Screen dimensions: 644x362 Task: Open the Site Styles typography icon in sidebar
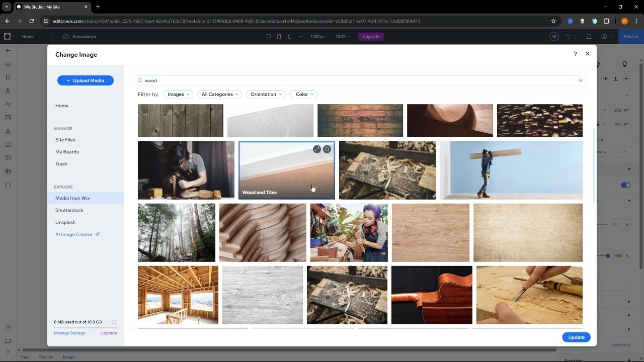(8, 104)
